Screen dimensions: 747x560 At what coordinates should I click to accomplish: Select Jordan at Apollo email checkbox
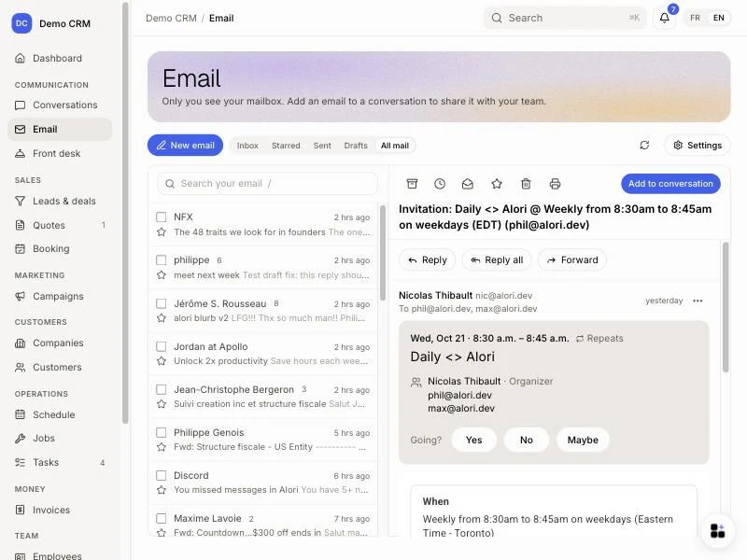pyautogui.click(x=162, y=346)
